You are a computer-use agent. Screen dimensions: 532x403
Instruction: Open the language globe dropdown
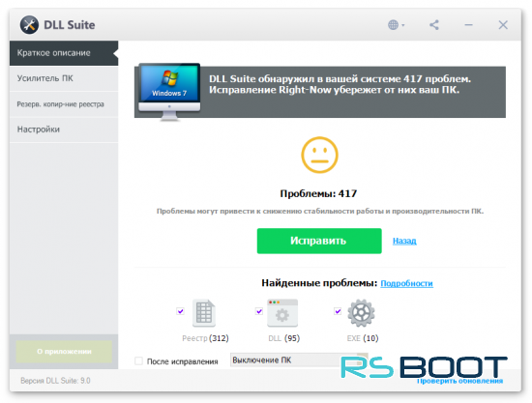coord(396,25)
